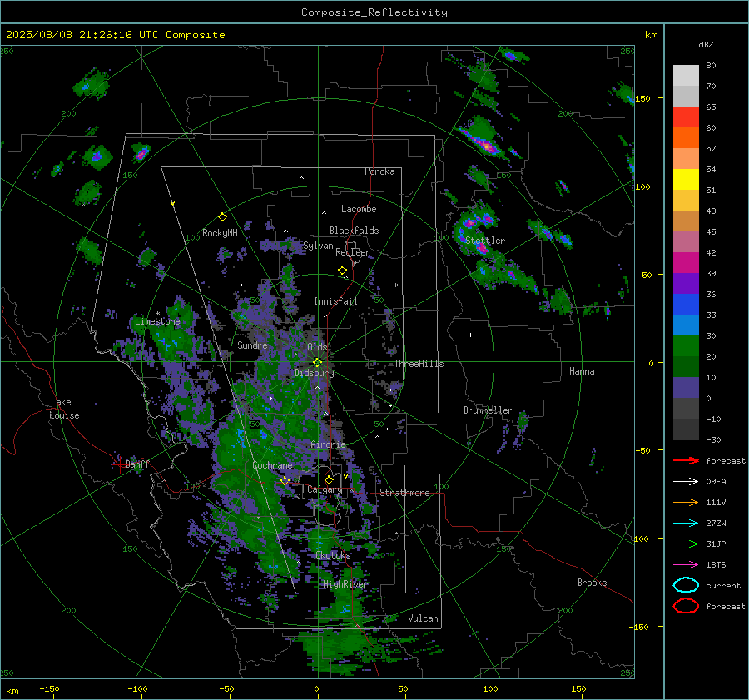Click the white 09EA arrow icon

pos(686,482)
